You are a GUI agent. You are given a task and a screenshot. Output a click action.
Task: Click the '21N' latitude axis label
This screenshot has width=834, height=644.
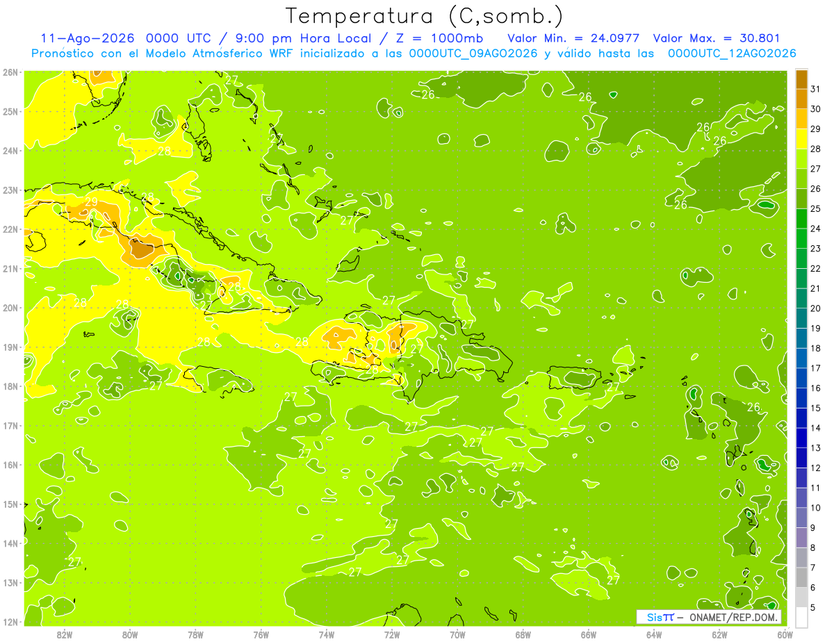click(10, 268)
